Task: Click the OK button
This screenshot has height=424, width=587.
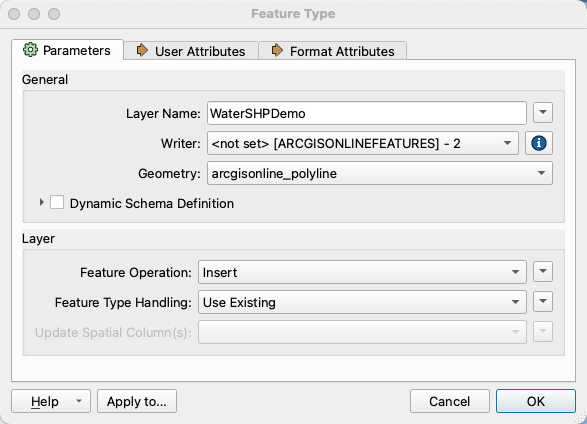Action: [536, 401]
